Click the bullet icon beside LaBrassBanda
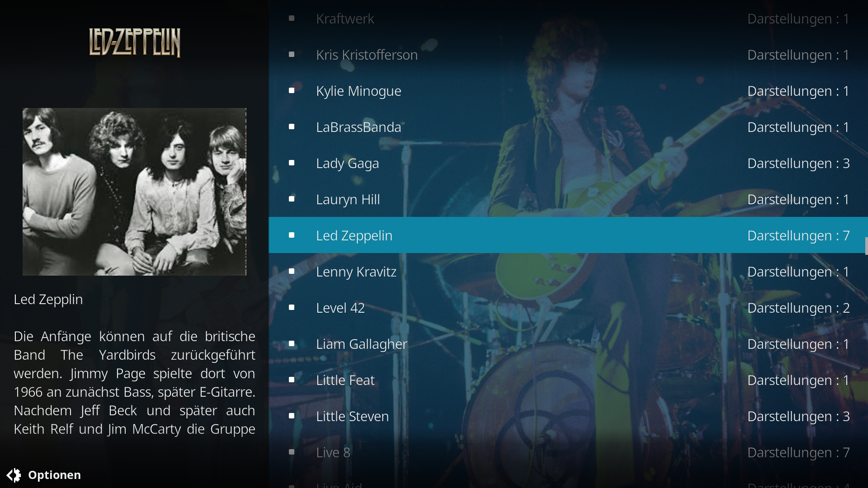Viewport: 868px width, 488px height. [292, 127]
